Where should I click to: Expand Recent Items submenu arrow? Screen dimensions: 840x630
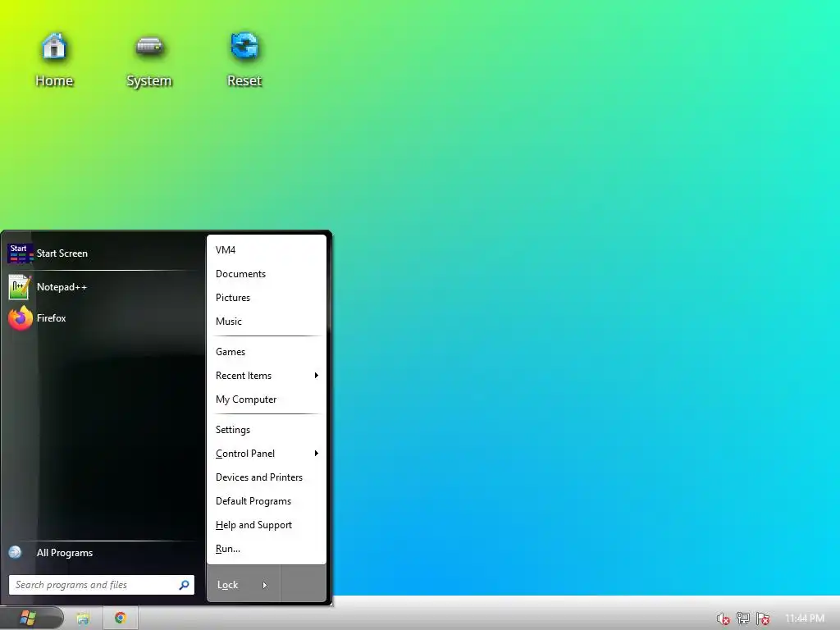(316, 376)
